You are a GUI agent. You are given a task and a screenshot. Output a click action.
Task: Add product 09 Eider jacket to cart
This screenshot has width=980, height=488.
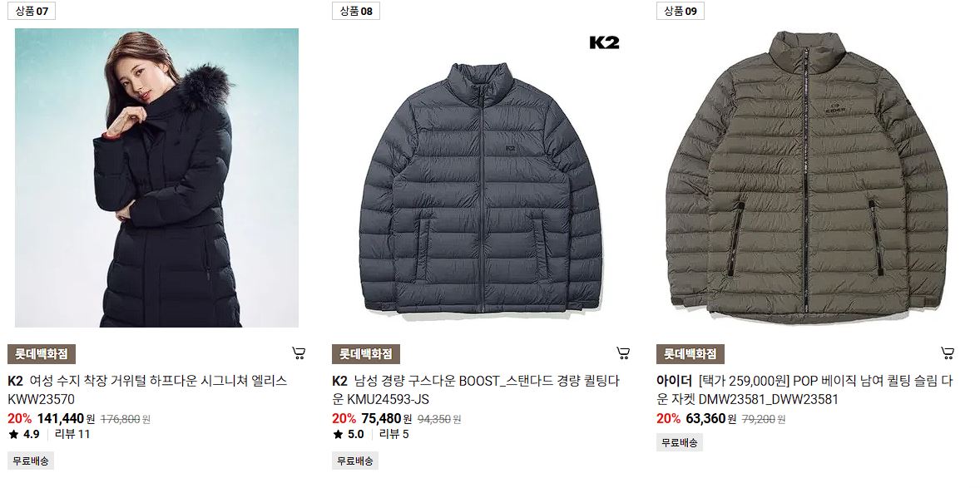pyautogui.click(x=948, y=353)
